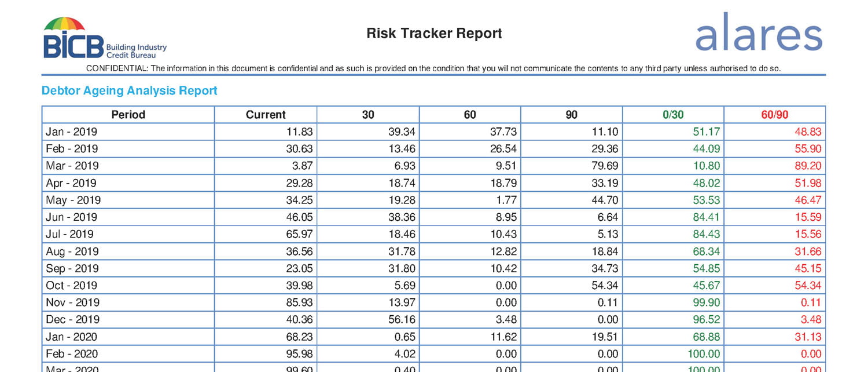The height and width of the screenshot is (372, 868).
Task: Select the Debtor Ageing Analysis Report heading
Action: click(x=129, y=91)
